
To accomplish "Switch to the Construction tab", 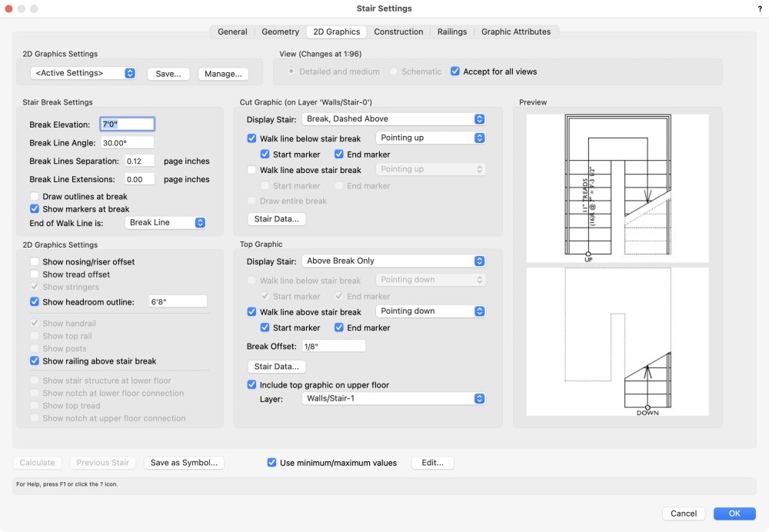I will [398, 32].
